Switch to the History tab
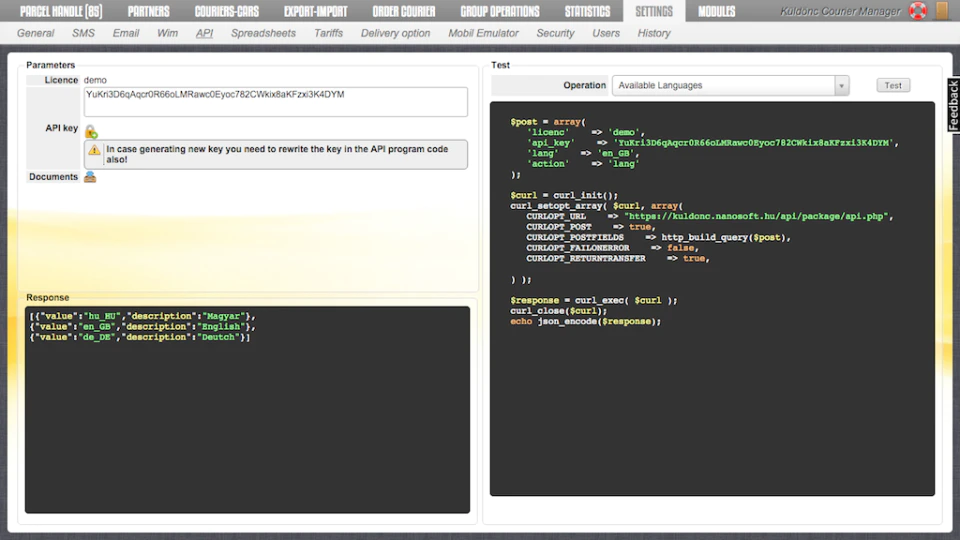 point(654,33)
